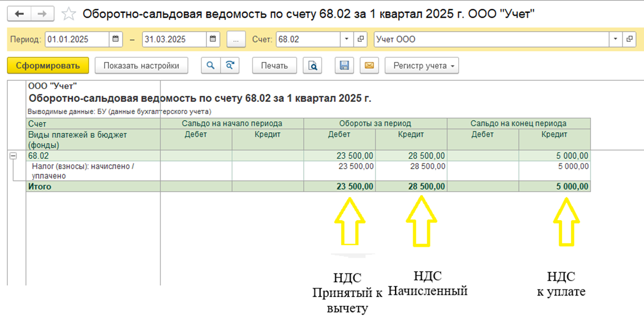The image size is (644, 317).
Task: Click the find next search icon
Action: click(230, 65)
